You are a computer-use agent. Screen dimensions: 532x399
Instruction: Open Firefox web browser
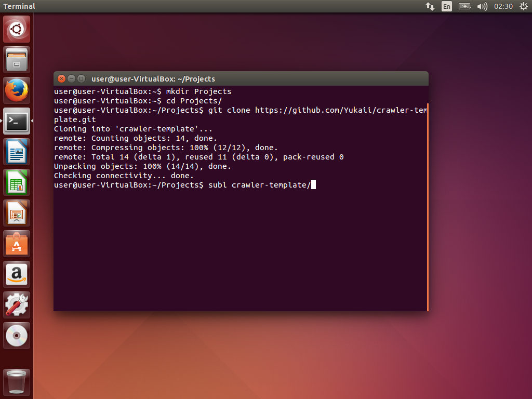(17, 90)
